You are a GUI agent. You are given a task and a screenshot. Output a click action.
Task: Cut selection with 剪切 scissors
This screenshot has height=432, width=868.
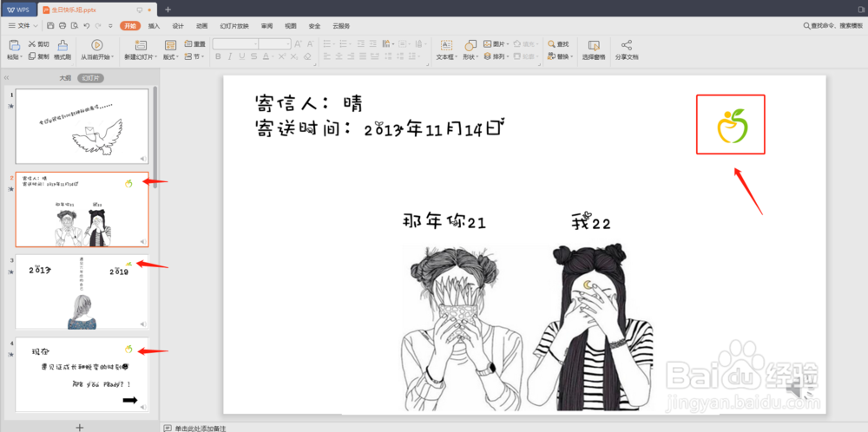[x=39, y=44]
